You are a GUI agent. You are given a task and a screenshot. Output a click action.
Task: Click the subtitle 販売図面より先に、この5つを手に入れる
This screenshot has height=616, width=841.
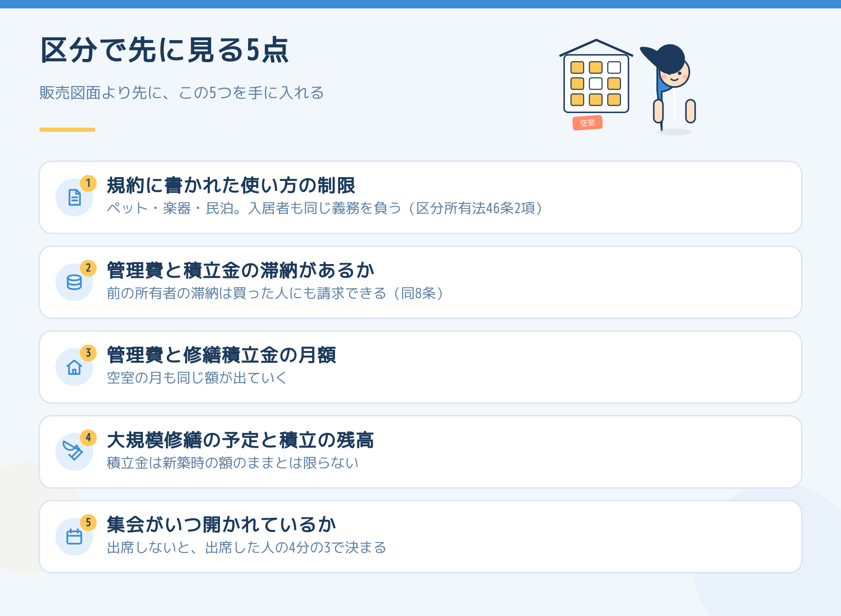coord(182,93)
